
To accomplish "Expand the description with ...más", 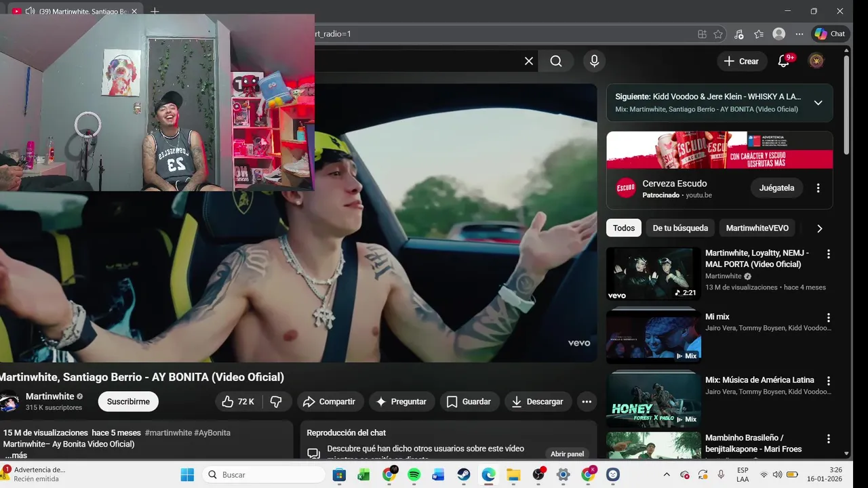I will pos(16,455).
